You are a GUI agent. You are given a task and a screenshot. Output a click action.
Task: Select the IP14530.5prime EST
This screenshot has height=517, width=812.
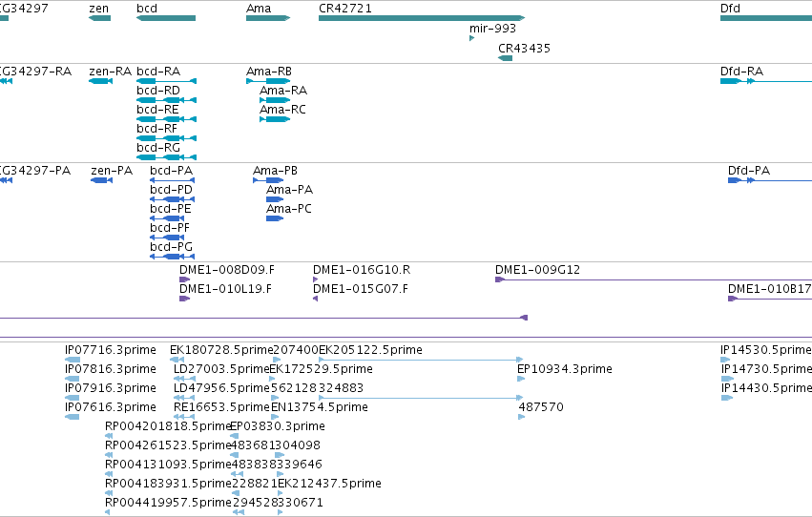click(725, 360)
